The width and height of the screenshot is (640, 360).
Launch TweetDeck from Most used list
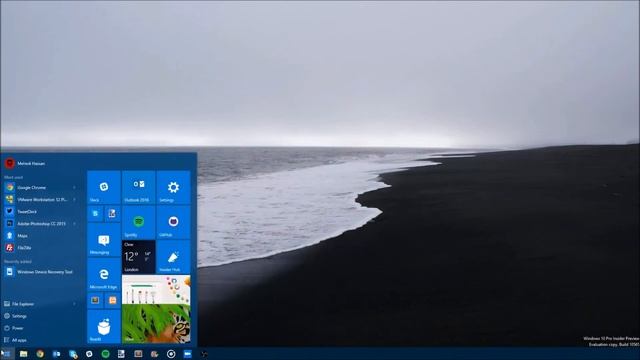[x=40, y=211]
